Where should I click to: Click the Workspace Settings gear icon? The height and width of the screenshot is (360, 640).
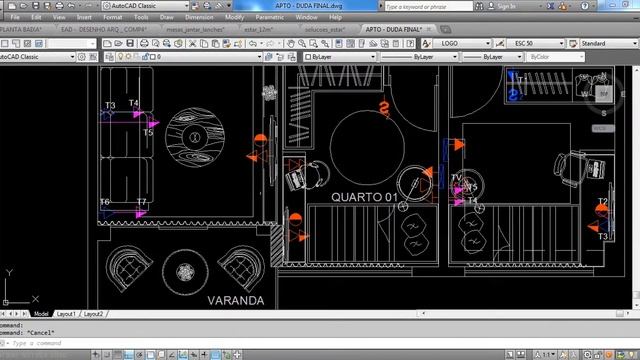(x=82, y=57)
